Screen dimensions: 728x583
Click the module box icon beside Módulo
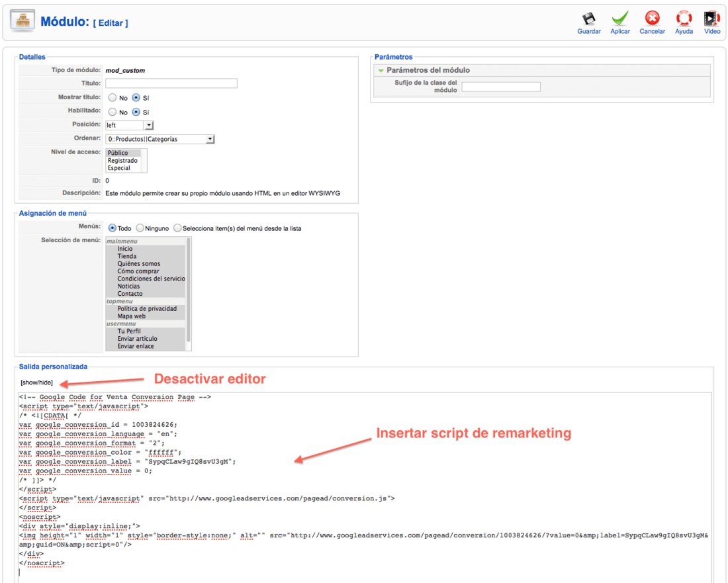(x=23, y=21)
